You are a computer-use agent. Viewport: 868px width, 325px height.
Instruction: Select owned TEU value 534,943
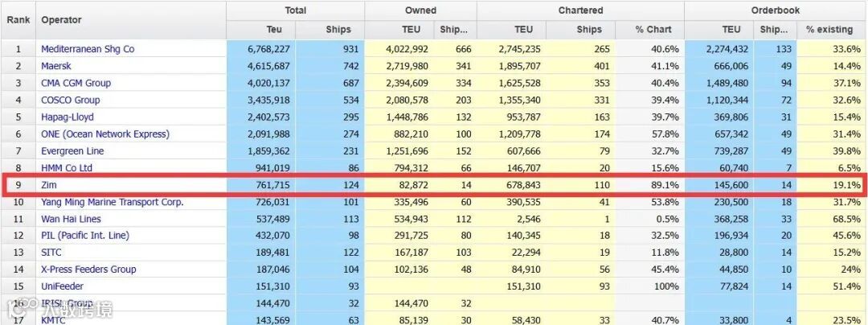point(411,220)
